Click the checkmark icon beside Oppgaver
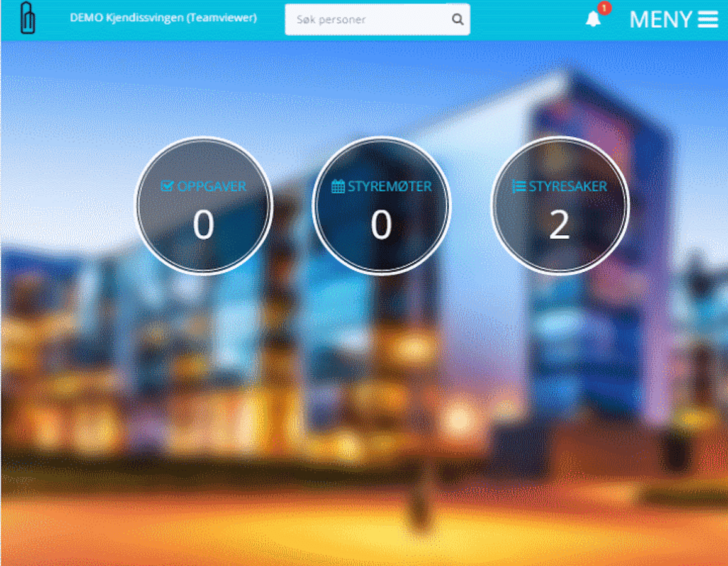Viewport: 728px width, 566px height. click(x=167, y=186)
